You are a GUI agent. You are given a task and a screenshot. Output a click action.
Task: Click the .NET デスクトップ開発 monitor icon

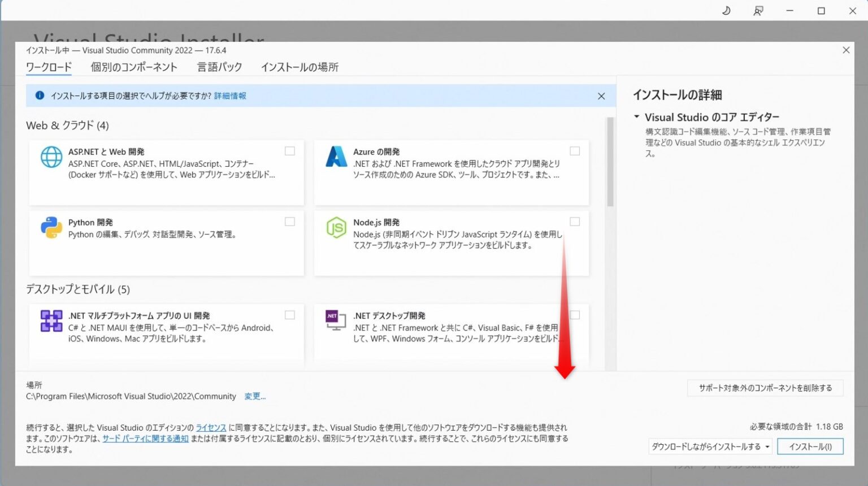pyautogui.click(x=334, y=321)
